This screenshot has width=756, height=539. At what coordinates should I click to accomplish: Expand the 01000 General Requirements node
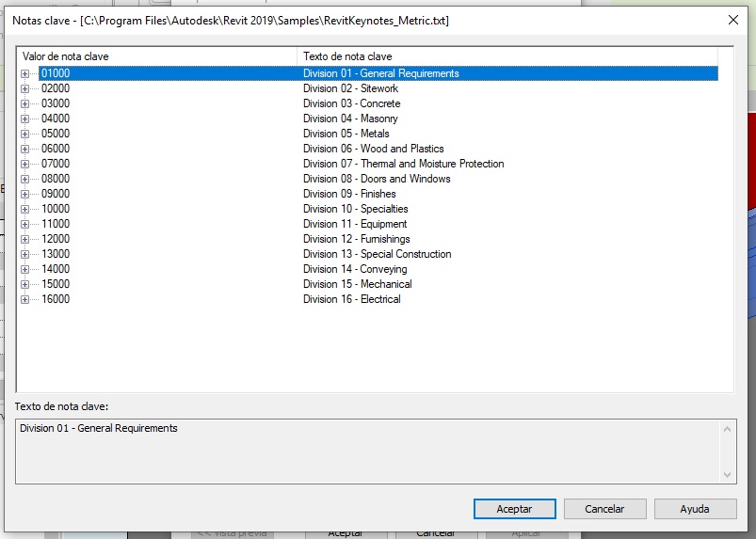click(25, 73)
